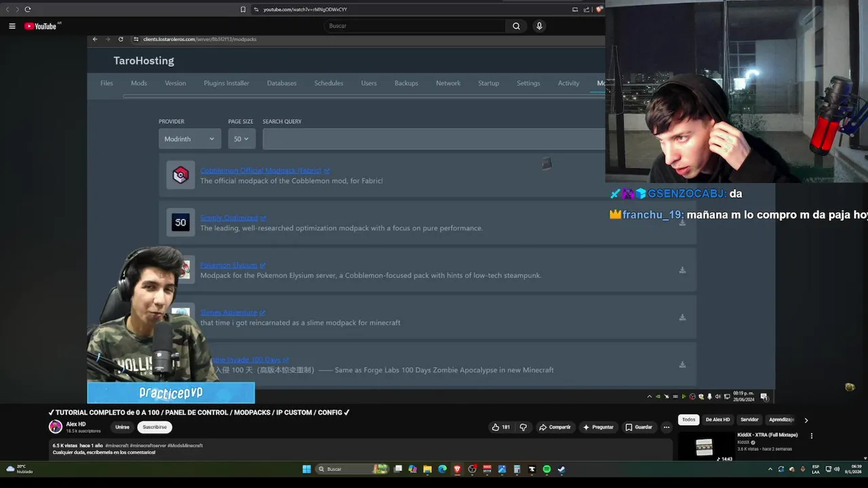Open the Activity tab
868x488 pixels.
tap(568, 83)
